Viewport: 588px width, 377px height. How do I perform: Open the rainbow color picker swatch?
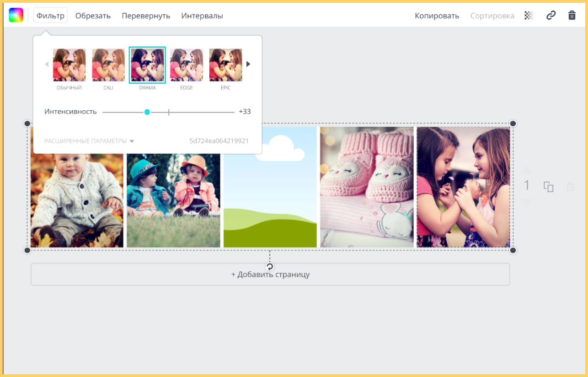pos(16,15)
